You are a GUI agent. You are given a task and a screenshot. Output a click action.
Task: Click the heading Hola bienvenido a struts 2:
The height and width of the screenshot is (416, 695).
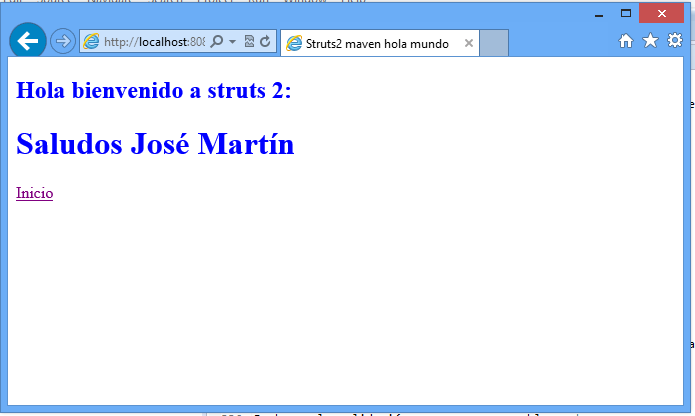[154, 90]
